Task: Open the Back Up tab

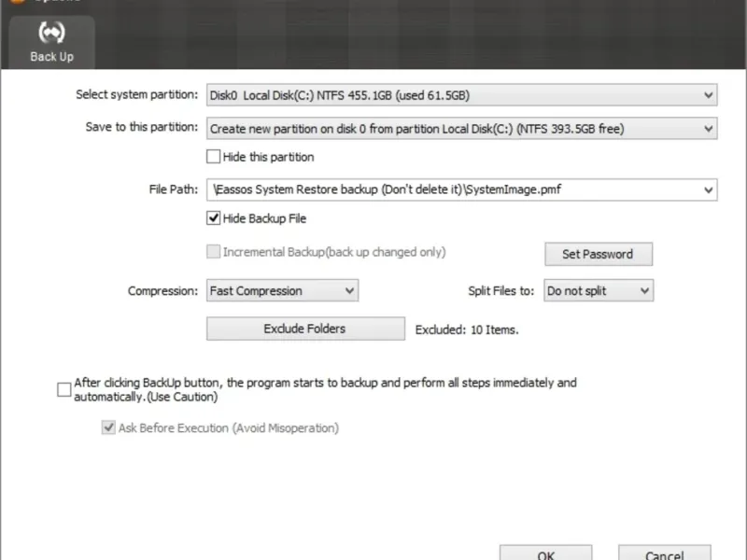Action: tap(51, 43)
